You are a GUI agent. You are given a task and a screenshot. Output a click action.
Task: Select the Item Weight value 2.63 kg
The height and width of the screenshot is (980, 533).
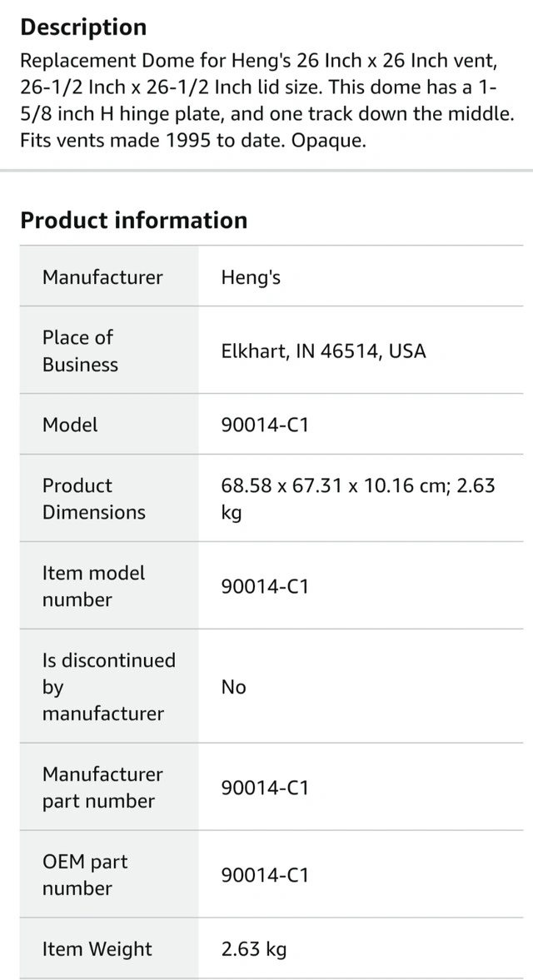[254, 949]
